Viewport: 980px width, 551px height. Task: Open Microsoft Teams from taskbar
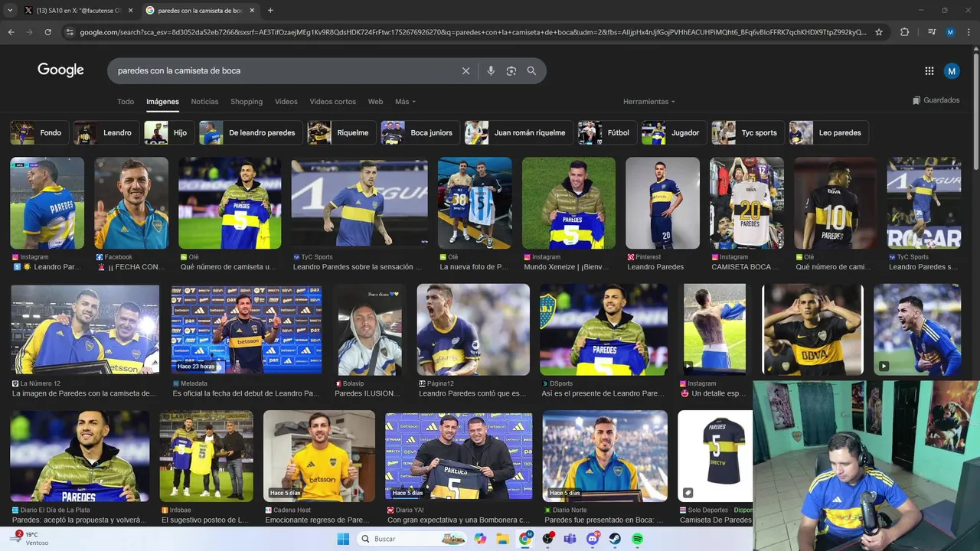(x=570, y=539)
